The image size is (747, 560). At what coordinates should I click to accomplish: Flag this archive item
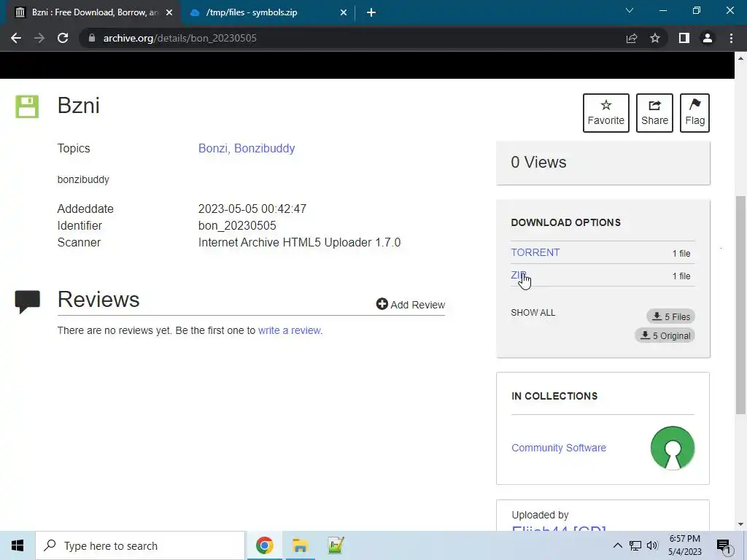694,113
